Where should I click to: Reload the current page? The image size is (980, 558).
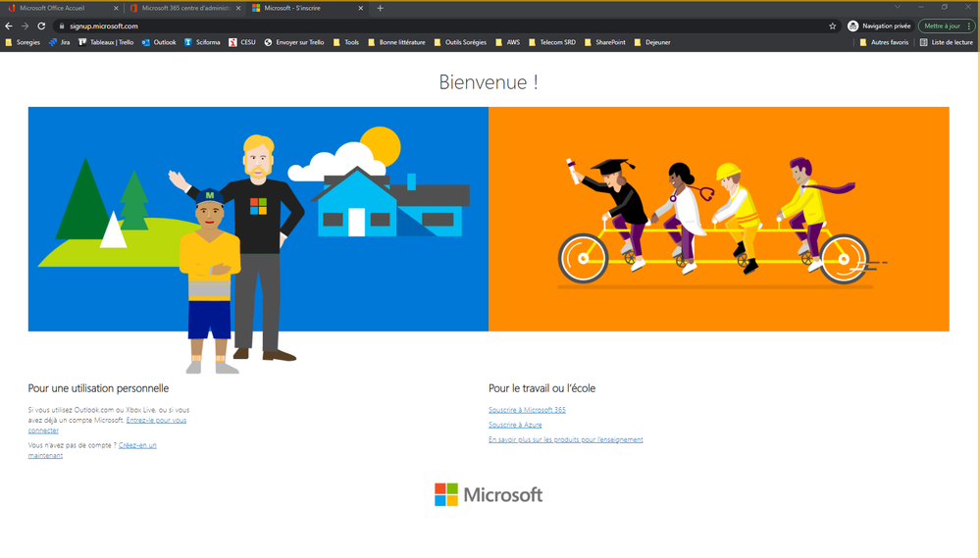pos(41,26)
